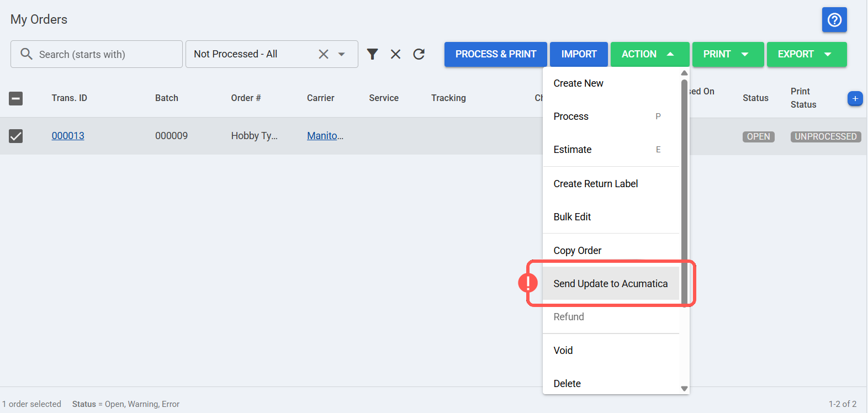
Task: Click the OPEN status badge
Action: click(x=759, y=136)
